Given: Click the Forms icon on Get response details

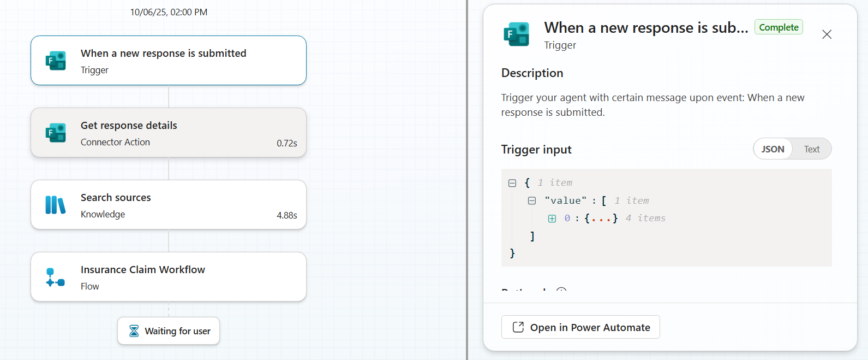Looking at the screenshot, I should click(x=56, y=133).
